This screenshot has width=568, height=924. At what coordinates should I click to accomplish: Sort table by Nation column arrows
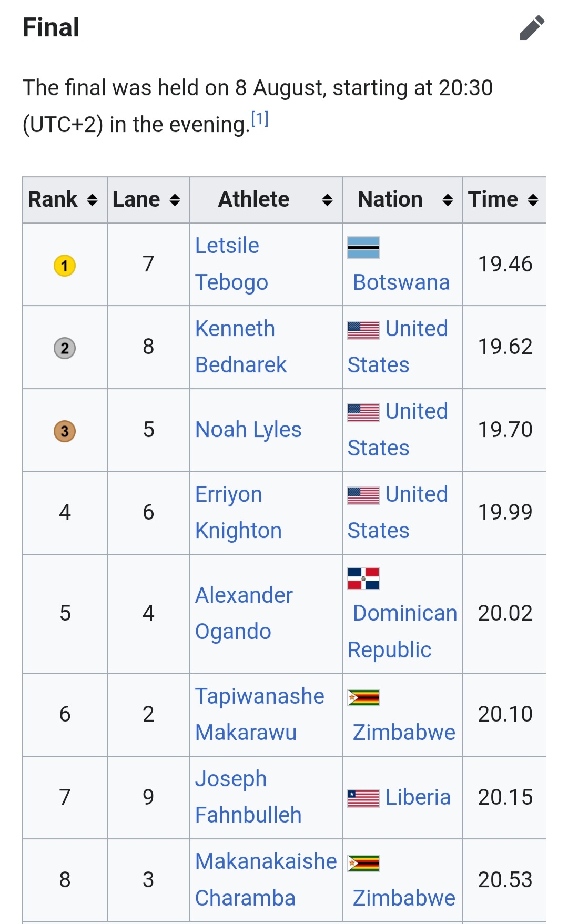pyautogui.click(x=448, y=200)
